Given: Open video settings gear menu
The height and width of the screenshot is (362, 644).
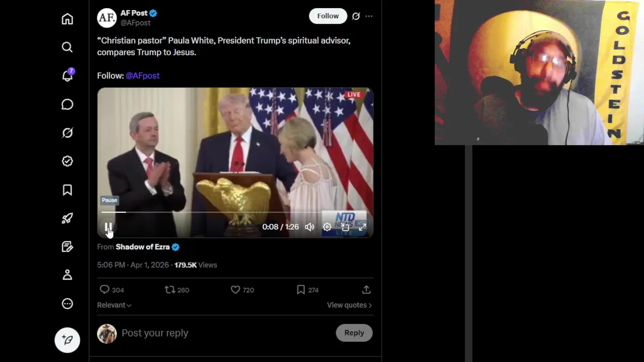Looking at the screenshot, I should coord(327,227).
